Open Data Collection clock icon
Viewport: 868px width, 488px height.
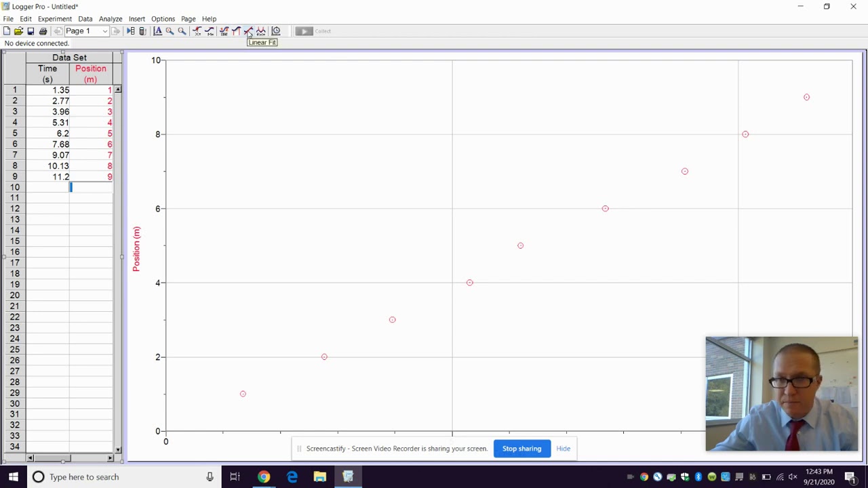click(x=276, y=31)
